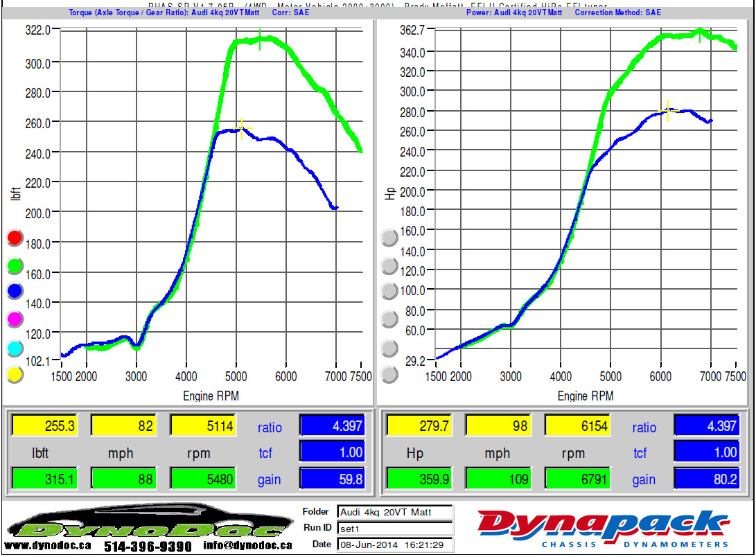Click the gray circle beside 100.0 Hp label

[x=389, y=291]
